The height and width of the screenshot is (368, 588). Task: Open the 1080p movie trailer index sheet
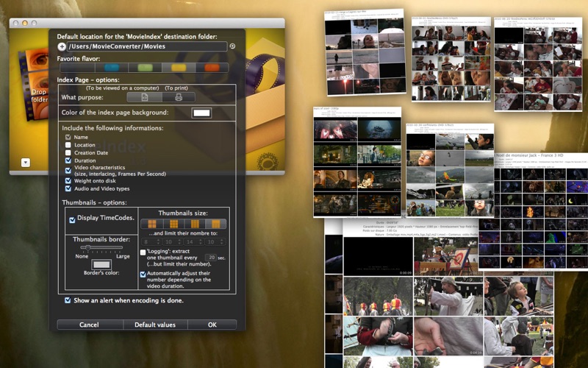357,162
